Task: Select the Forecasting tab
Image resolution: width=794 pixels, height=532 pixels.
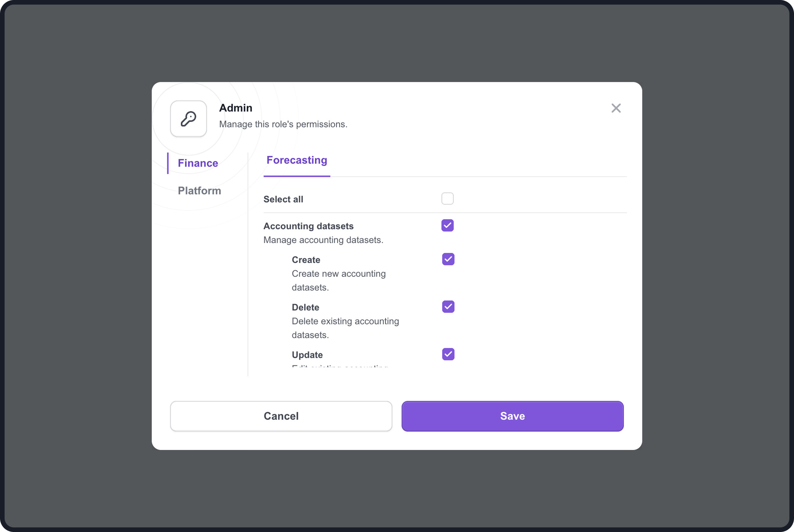Action: (x=297, y=160)
